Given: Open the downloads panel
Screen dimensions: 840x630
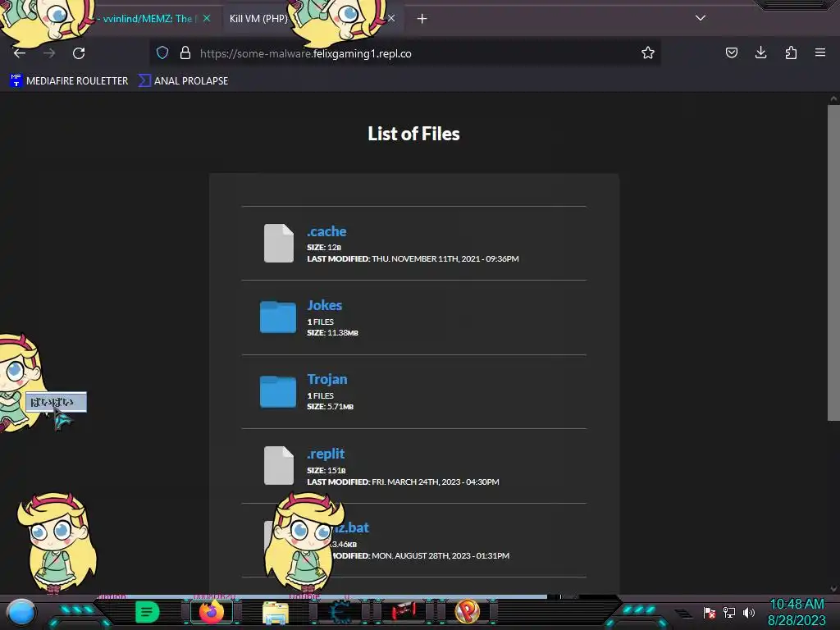Looking at the screenshot, I should (x=760, y=52).
